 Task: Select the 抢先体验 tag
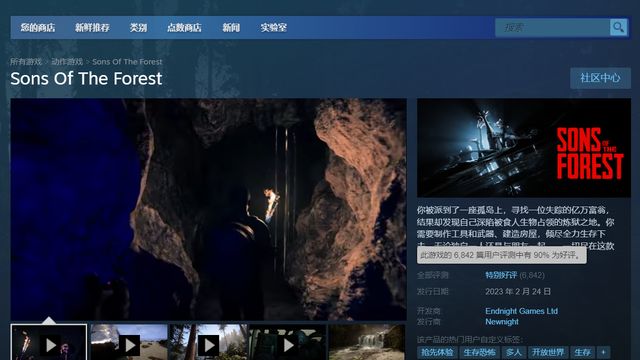point(437,352)
